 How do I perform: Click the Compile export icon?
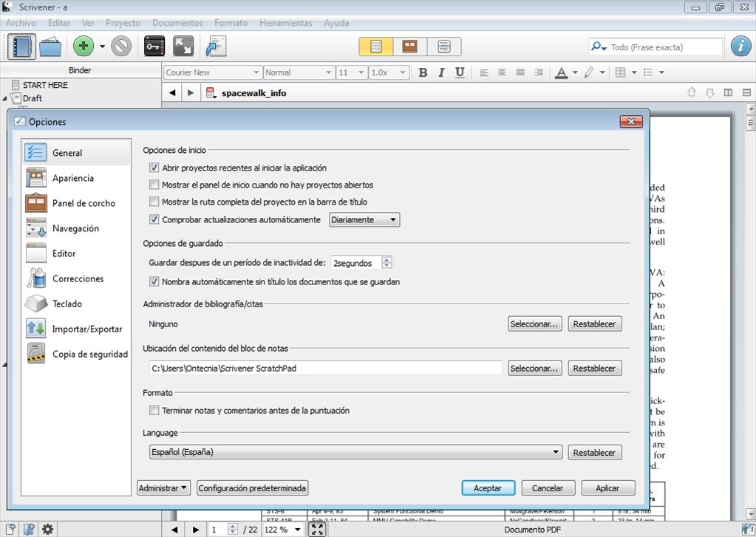(x=216, y=47)
